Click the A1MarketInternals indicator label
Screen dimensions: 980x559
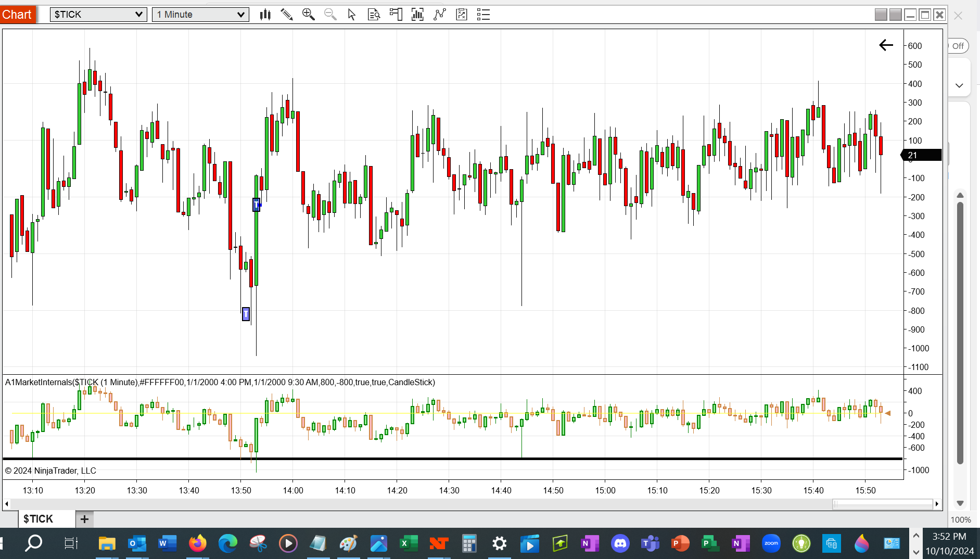click(x=220, y=382)
